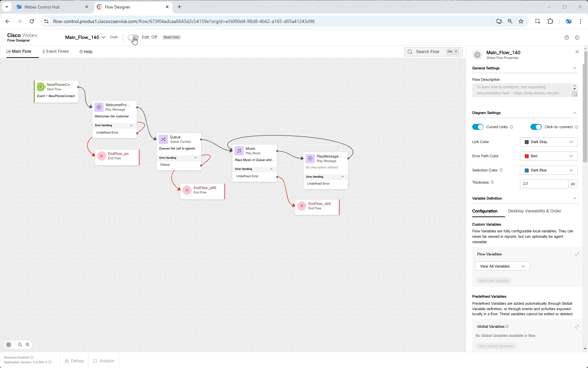Open the Link Color dropdown
Viewport: 588px width, 368px height.
[549, 142]
